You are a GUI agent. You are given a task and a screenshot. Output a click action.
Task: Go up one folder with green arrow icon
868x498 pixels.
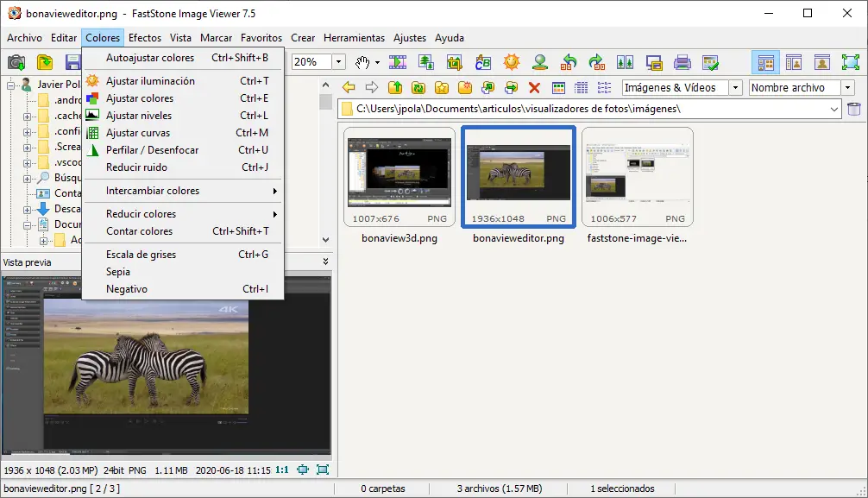pos(394,87)
